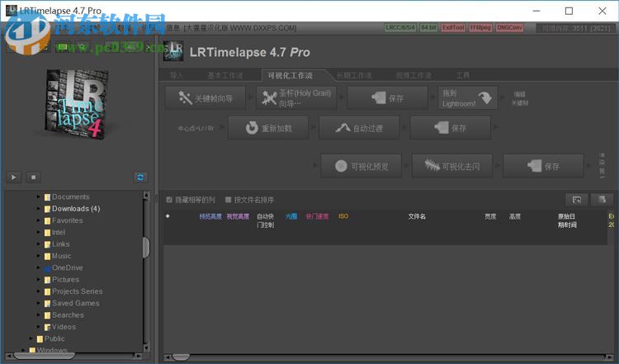Click the 可视化去闪 visual deflicker button
This screenshot has height=364, width=619.
[452, 166]
